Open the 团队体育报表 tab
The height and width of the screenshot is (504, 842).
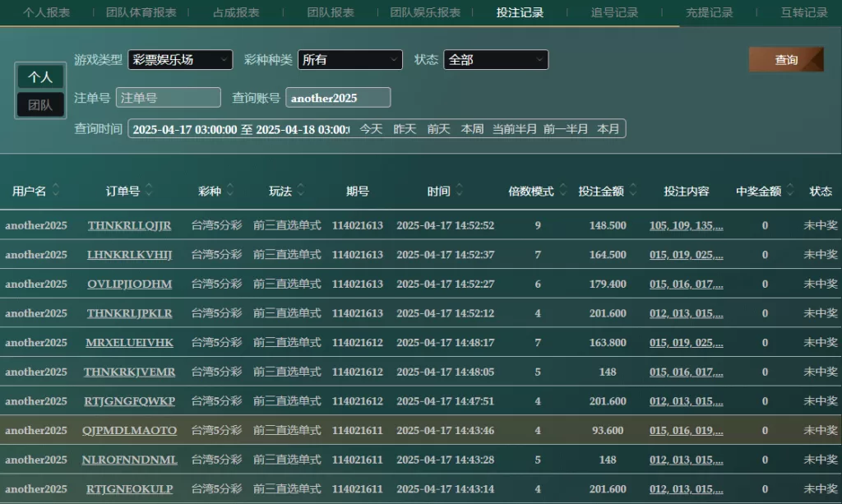pyautogui.click(x=141, y=12)
